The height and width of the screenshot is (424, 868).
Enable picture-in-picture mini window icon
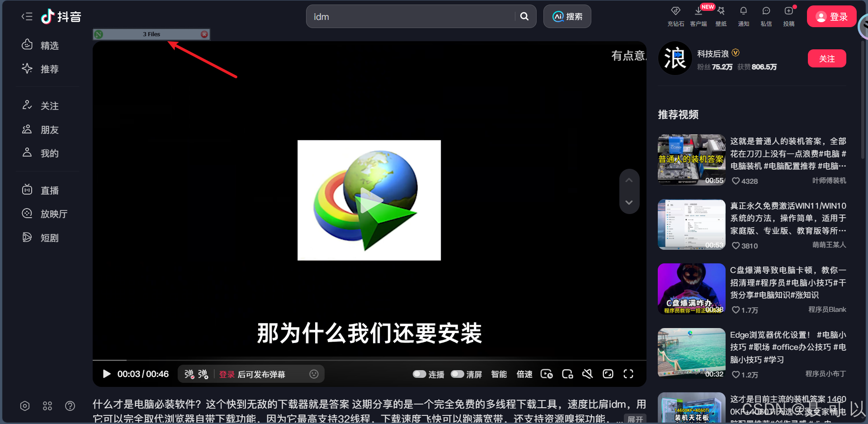click(567, 374)
